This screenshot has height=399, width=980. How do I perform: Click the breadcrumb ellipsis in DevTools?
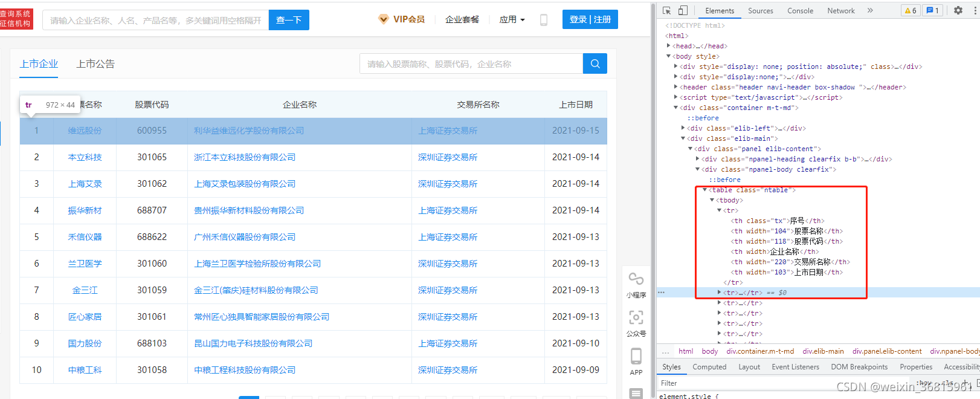click(665, 351)
